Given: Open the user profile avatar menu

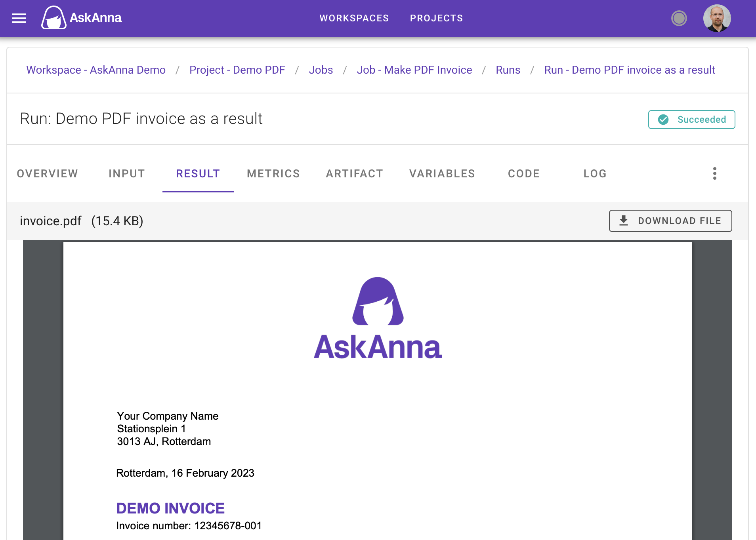Looking at the screenshot, I should (718, 18).
